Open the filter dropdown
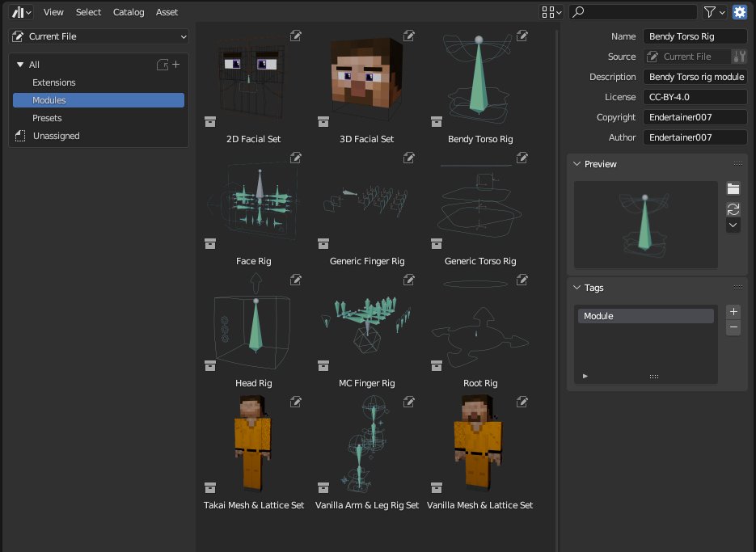 tap(714, 12)
